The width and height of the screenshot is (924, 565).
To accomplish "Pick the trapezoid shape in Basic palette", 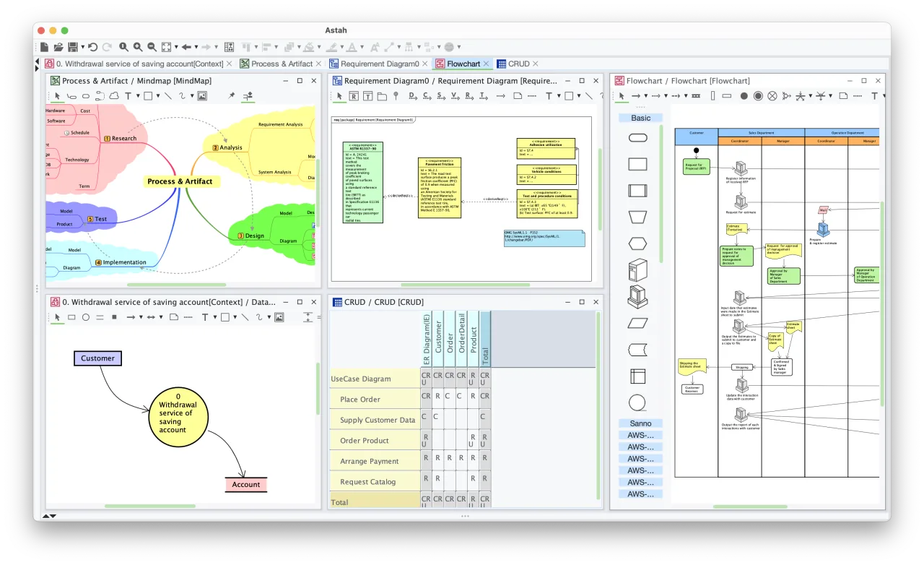I will [638, 216].
